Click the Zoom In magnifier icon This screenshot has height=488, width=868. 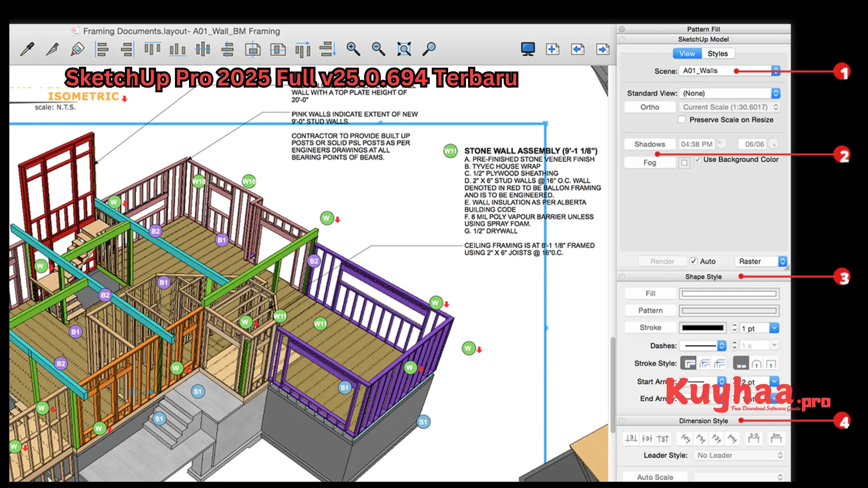(353, 49)
